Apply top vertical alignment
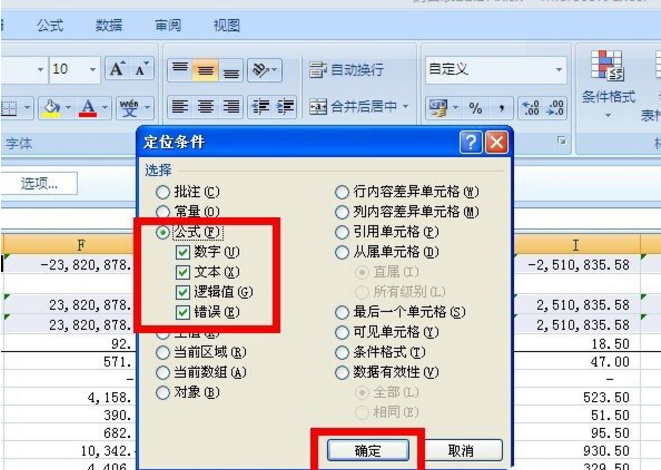 pos(180,70)
